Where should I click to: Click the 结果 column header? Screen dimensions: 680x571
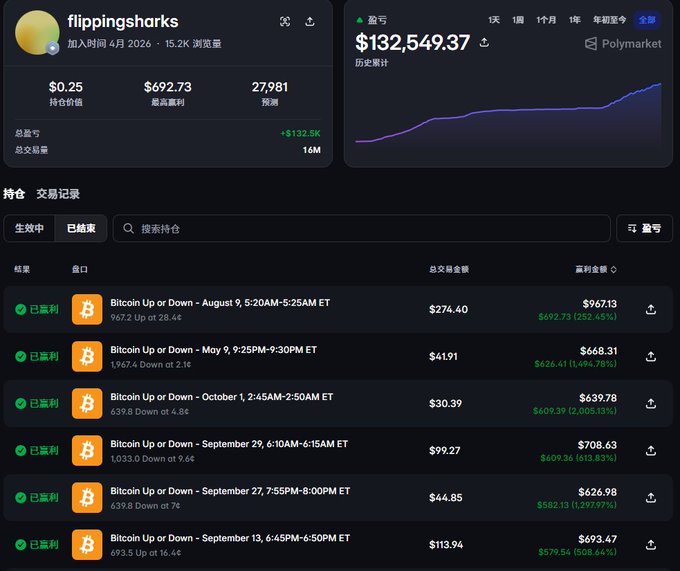coord(22,269)
